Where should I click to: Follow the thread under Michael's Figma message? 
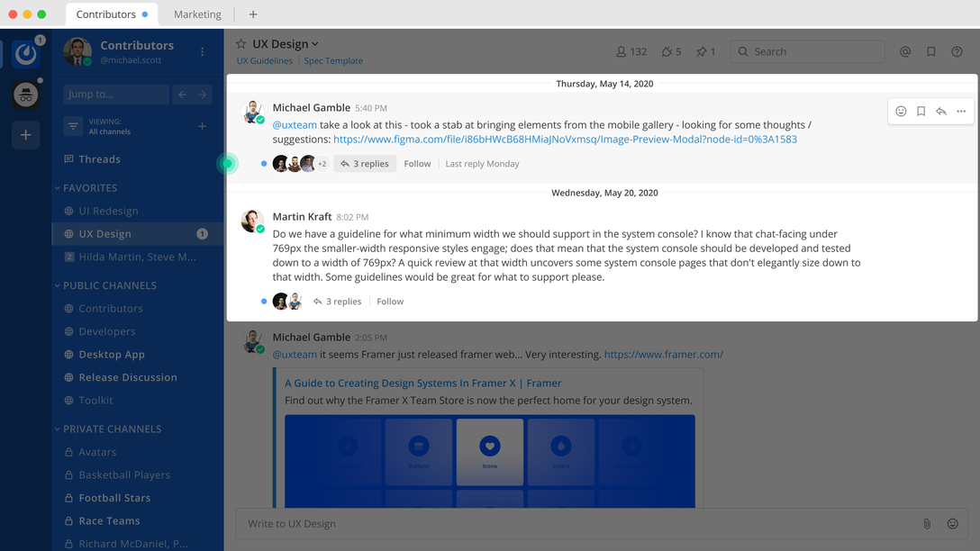tap(417, 163)
